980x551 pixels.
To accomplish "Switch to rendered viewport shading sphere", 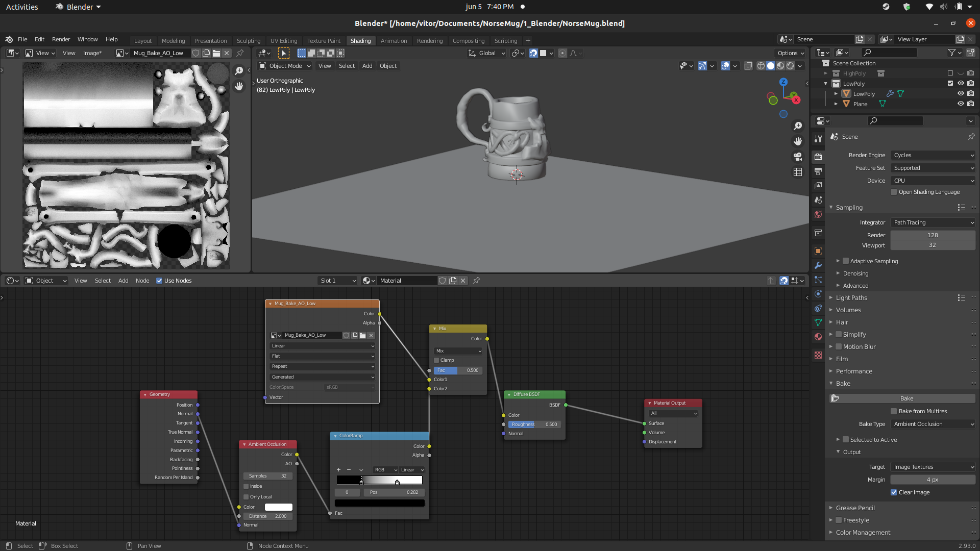I will pyautogui.click(x=790, y=66).
